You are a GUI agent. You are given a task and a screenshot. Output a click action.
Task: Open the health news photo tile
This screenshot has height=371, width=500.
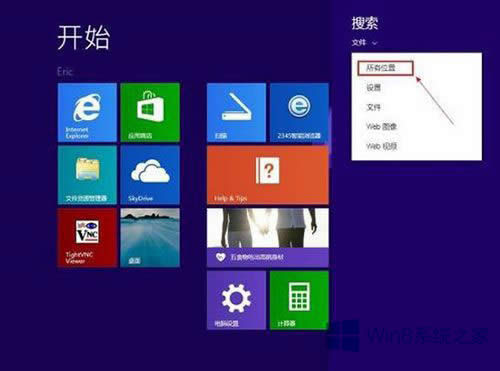coord(268,238)
